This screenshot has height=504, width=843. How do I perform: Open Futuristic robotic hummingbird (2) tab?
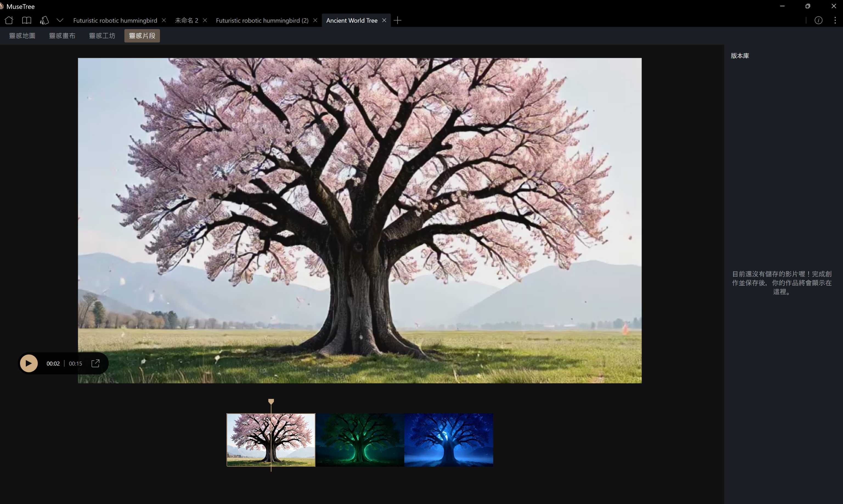262,20
